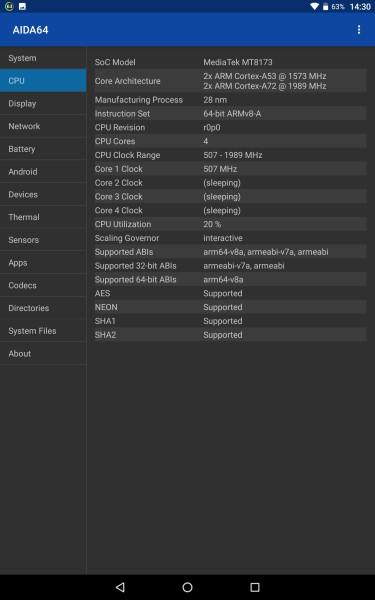Open recent apps with square button
The image size is (375, 600).
pos(255,587)
